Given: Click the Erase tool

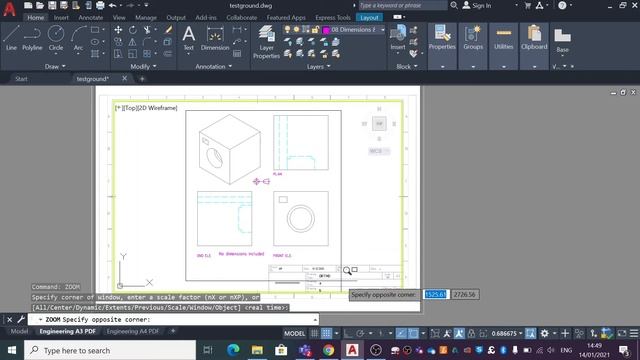Looking at the screenshot, I should [168, 30].
